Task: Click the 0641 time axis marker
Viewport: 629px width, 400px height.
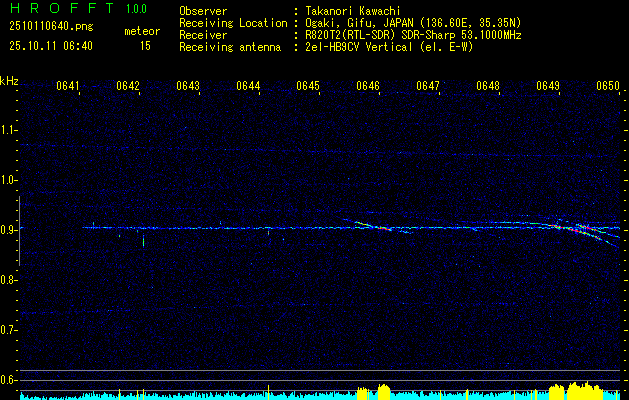Action: (x=68, y=86)
